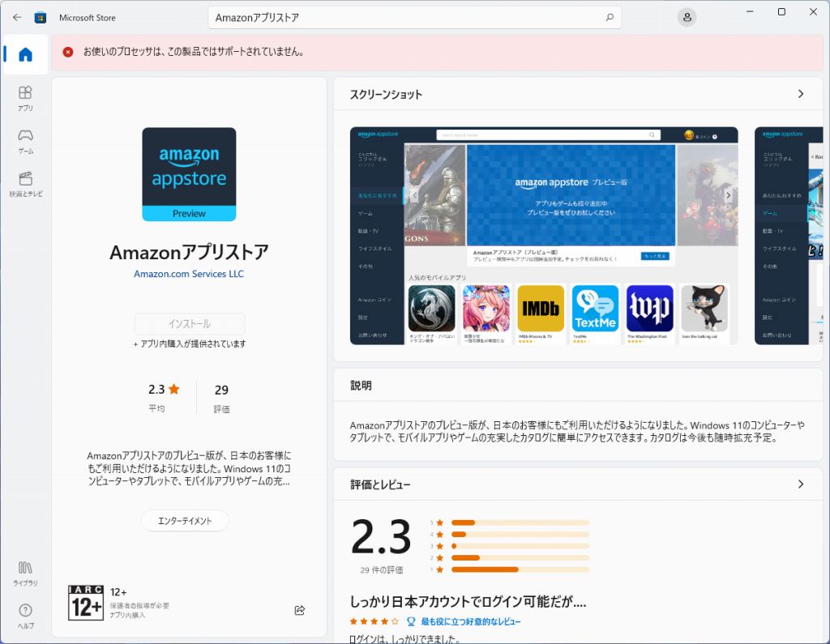
Task: Open ライブラリ (Library) in sidebar
Action: (x=25, y=574)
